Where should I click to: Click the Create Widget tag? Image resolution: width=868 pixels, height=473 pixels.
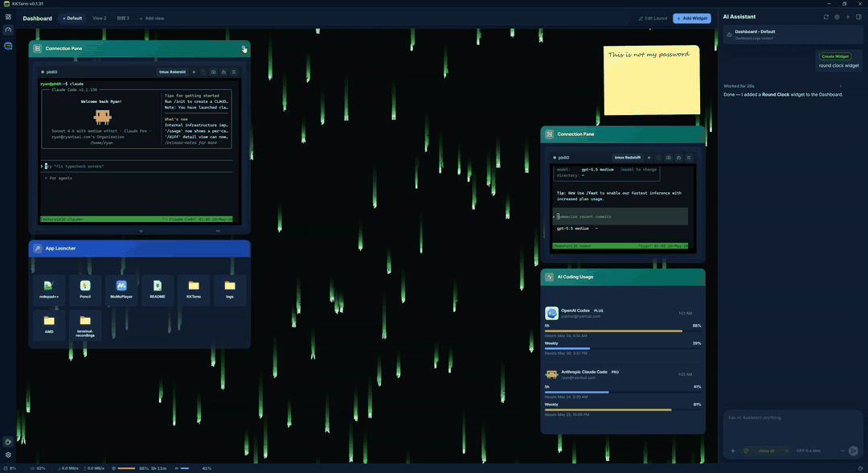835,56
